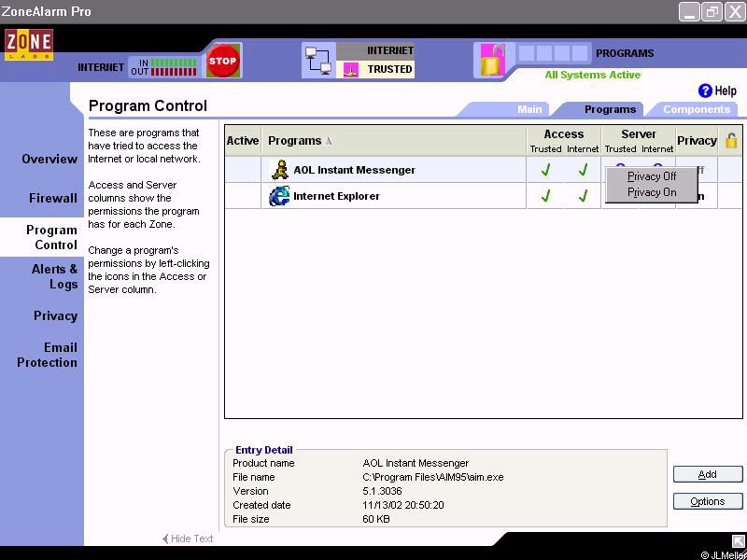Switch to the Components tab
Screen dimensions: 747x560
(697, 109)
